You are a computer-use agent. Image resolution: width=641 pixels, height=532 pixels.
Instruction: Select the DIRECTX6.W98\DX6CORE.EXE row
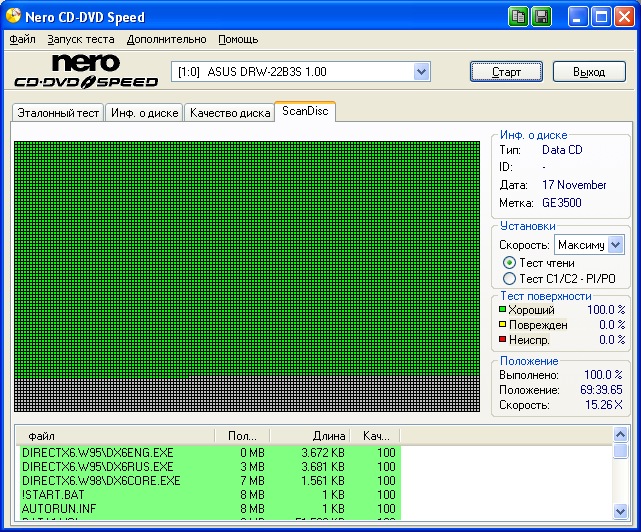[210, 480]
